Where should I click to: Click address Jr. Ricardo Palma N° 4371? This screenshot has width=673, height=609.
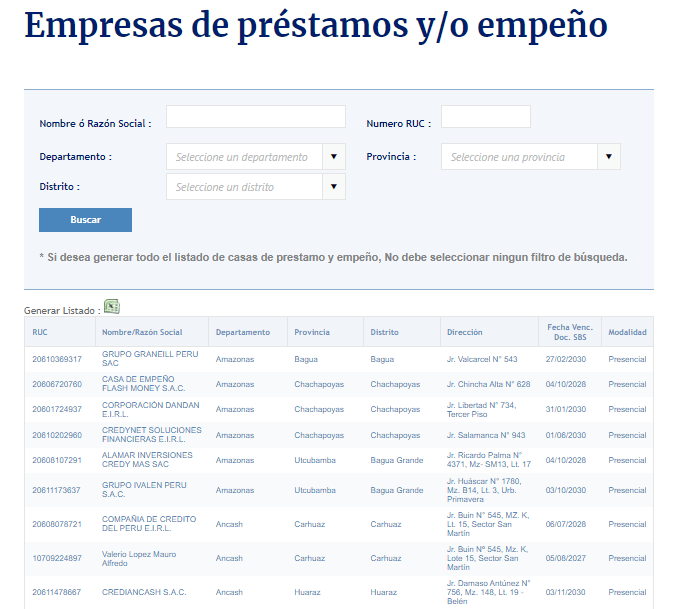point(489,460)
